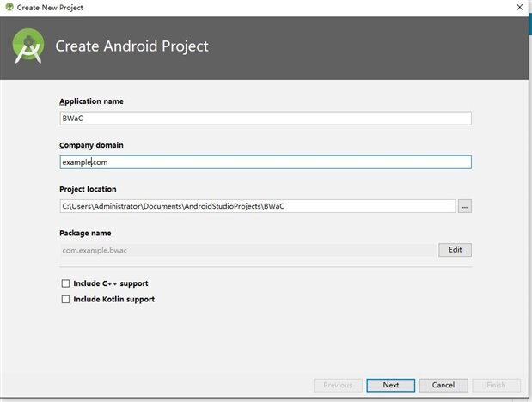Cancel the new project wizard

pos(443,385)
